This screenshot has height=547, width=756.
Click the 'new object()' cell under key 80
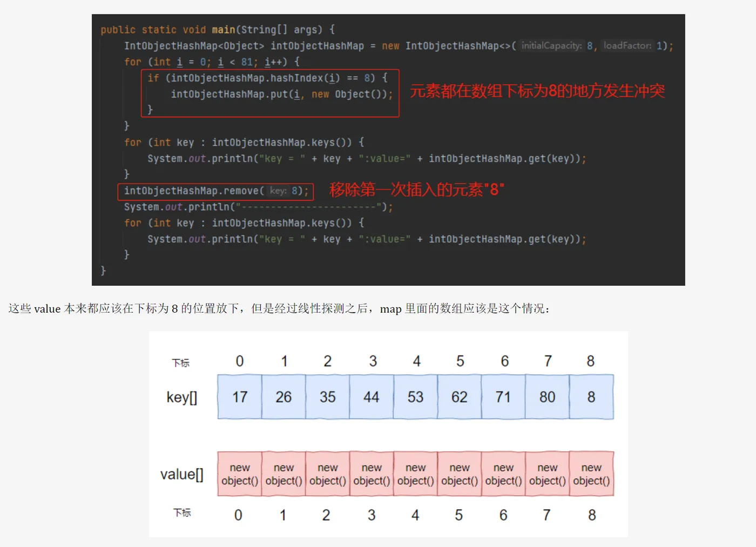tap(548, 474)
